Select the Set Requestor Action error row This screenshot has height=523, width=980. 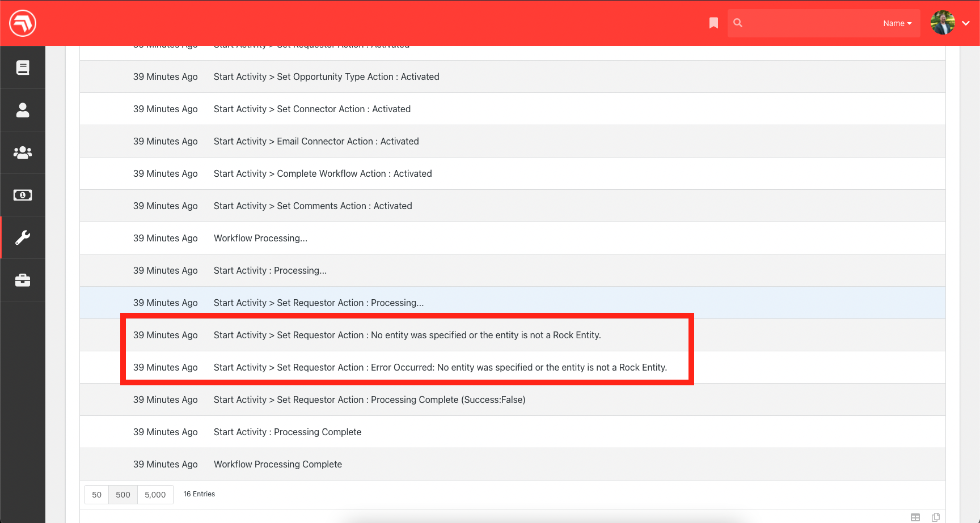(x=440, y=367)
